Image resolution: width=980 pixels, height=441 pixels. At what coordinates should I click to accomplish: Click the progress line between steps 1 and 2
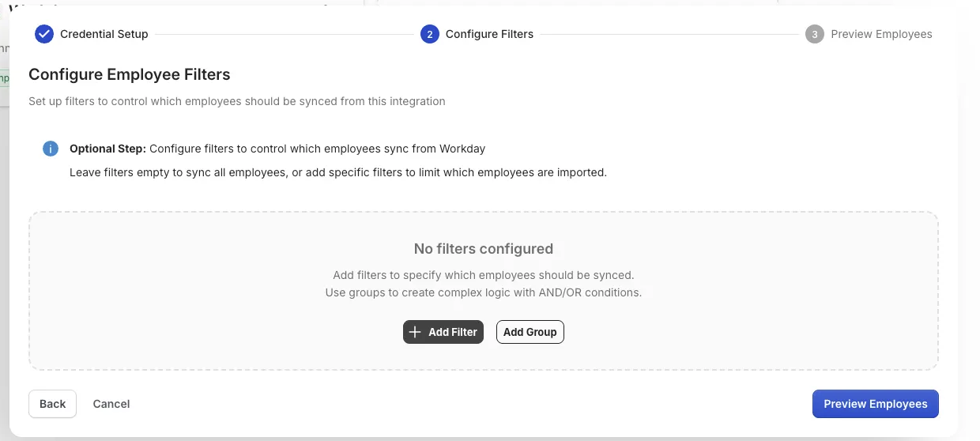(x=285, y=34)
